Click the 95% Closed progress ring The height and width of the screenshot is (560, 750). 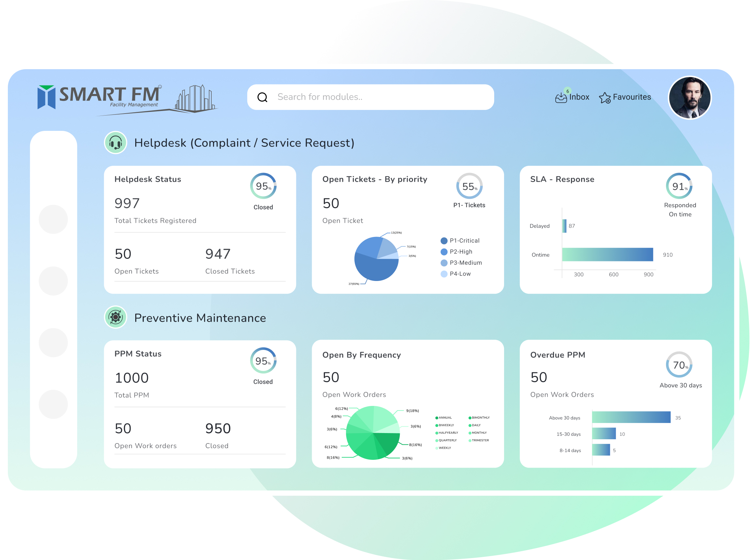(x=263, y=186)
